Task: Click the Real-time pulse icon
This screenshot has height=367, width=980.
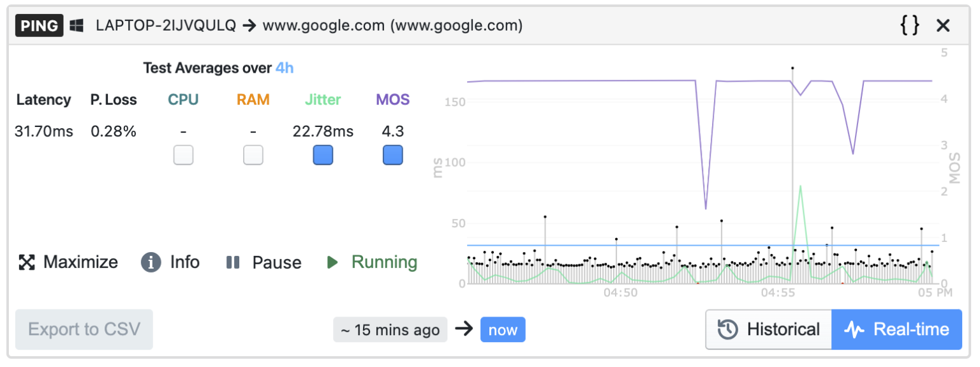Action: [x=854, y=329]
